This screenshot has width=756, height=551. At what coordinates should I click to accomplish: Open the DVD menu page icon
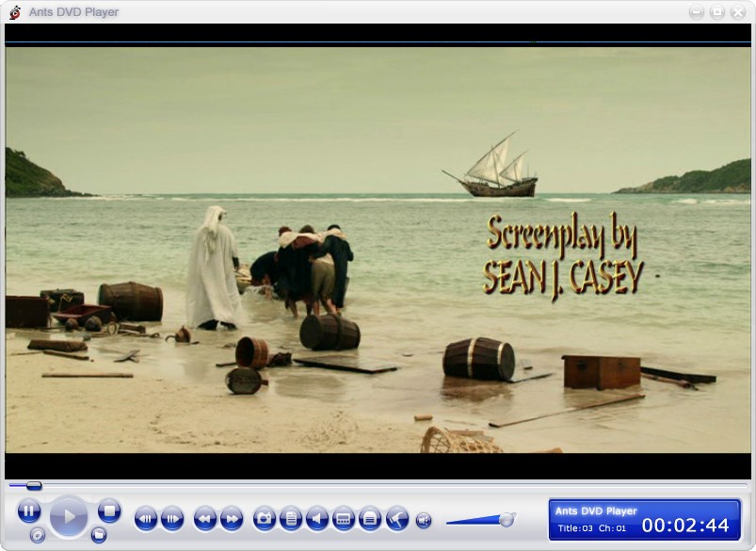tap(291, 518)
